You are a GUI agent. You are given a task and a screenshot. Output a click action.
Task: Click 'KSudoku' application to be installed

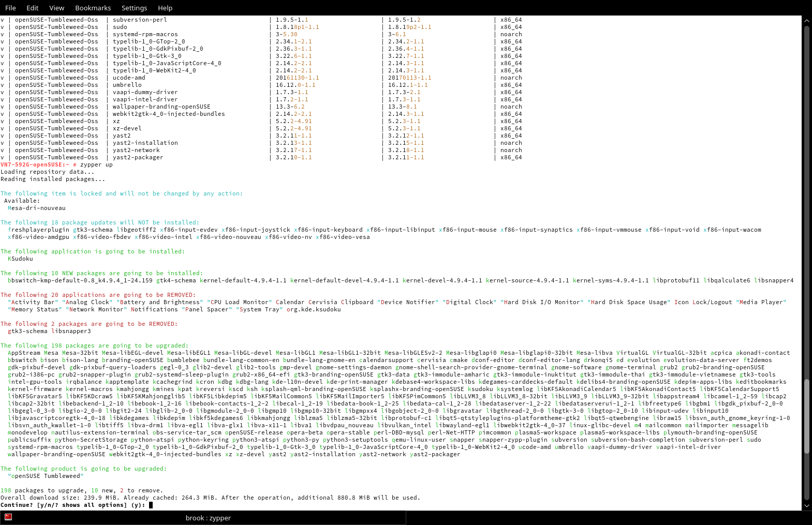[x=20, y=259]
